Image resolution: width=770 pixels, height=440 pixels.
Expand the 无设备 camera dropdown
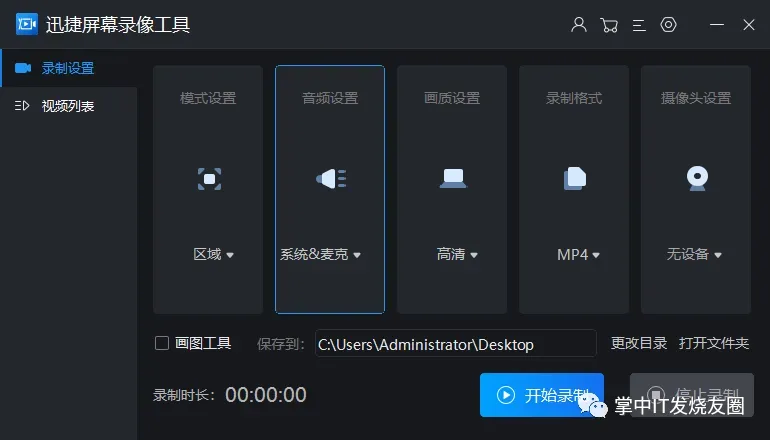coord(694,254)
